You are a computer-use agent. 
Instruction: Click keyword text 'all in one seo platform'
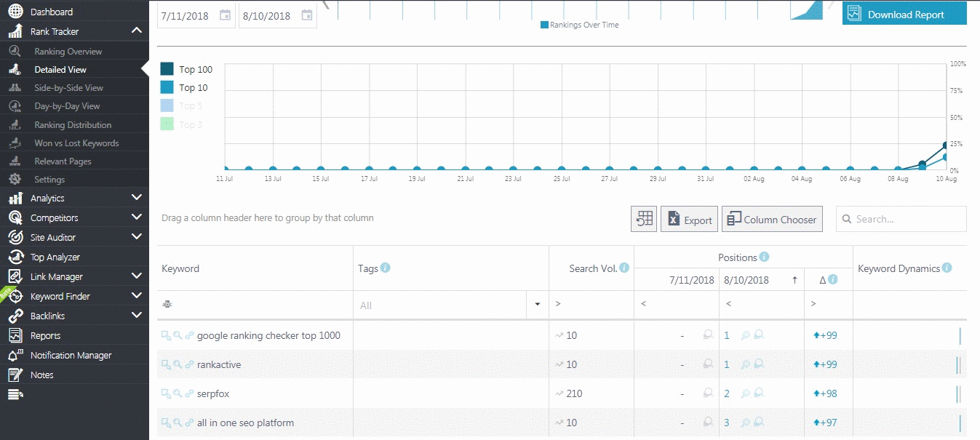[x=245, y=423]
